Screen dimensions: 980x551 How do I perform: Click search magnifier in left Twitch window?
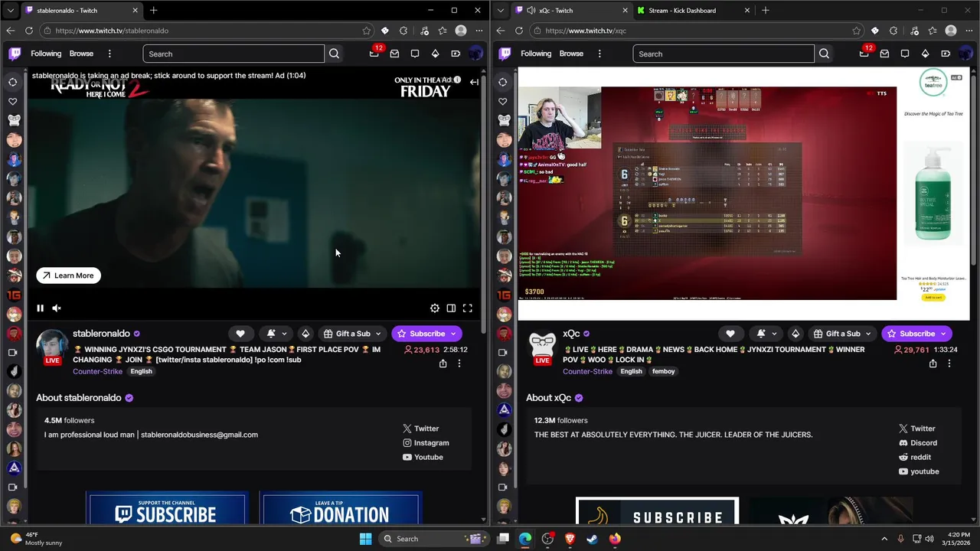point(334,54)
